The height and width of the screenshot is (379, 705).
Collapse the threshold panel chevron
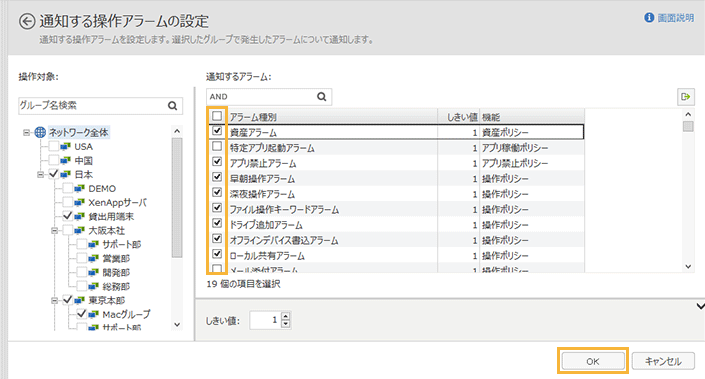700,306
